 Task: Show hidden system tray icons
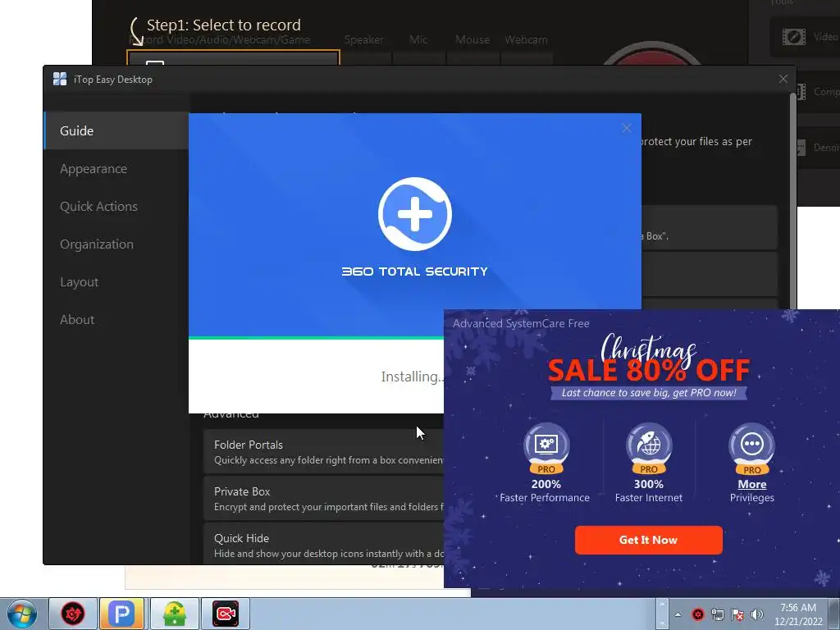click(678, 614)
